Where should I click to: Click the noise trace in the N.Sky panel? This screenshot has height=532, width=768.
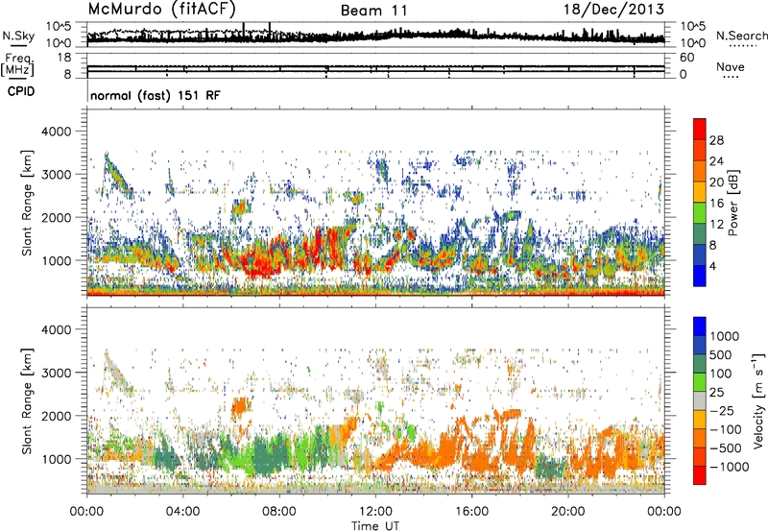pyautogui.click(x=375, y=36)
